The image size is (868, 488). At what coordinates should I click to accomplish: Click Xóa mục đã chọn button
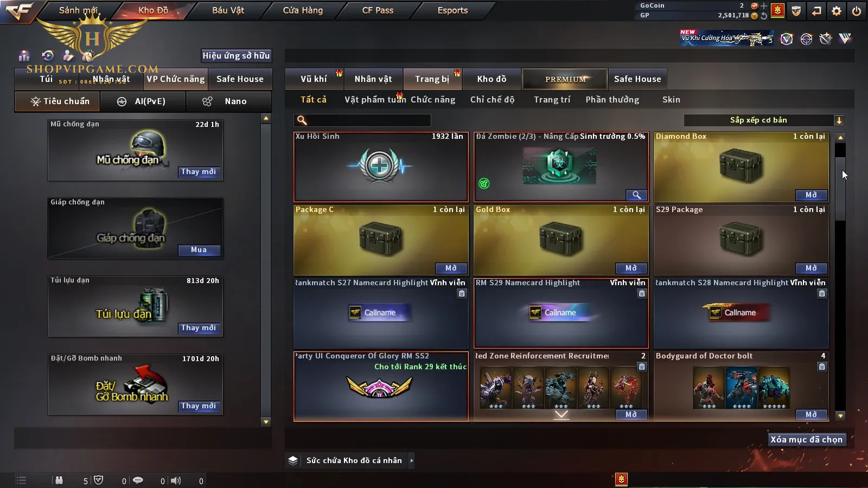[x=807, y=439]
